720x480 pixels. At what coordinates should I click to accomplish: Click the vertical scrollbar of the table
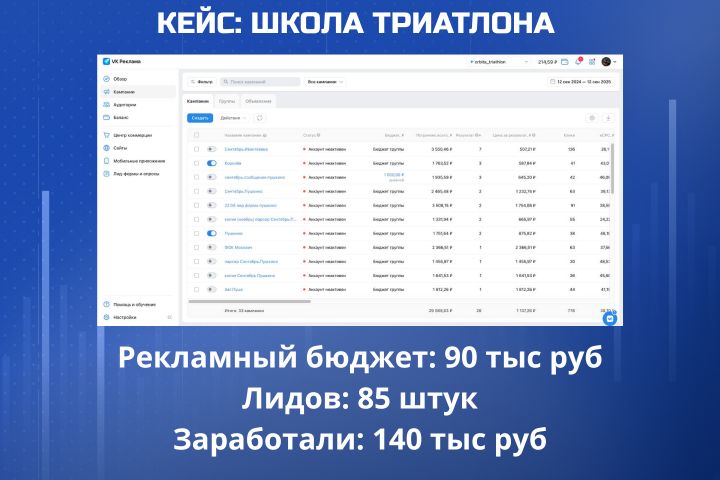click(x=613, y=169)
